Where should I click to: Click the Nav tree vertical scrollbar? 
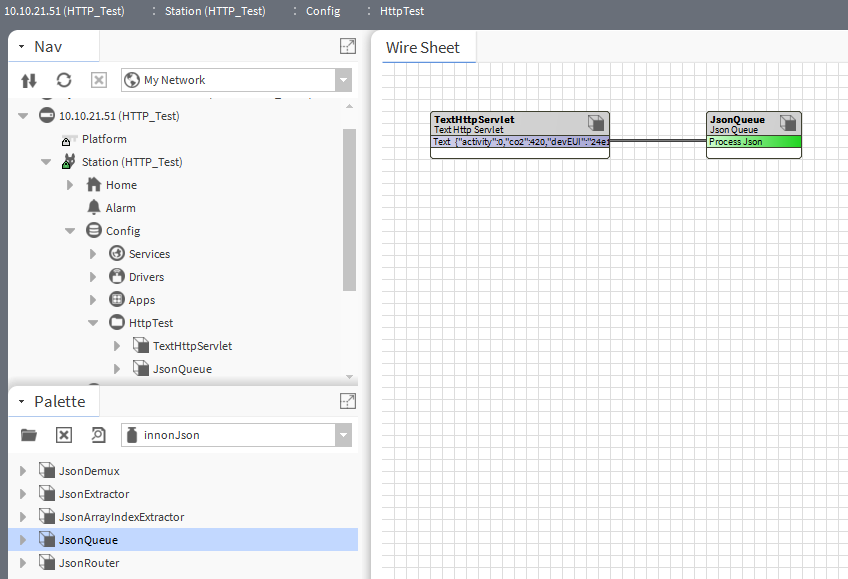point(349,208)
